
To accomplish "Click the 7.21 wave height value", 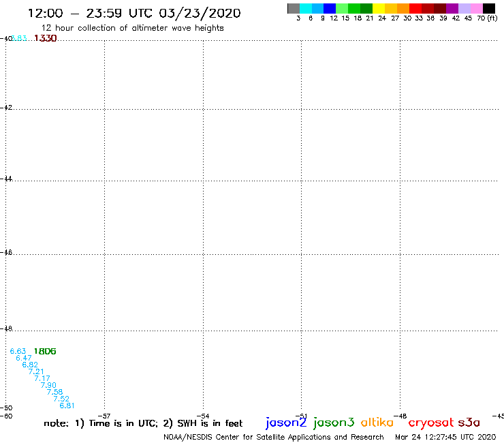I will (36, 371).
